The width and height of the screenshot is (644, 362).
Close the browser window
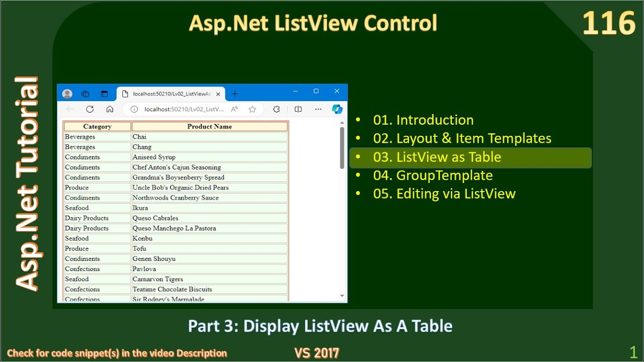[337, 92]
